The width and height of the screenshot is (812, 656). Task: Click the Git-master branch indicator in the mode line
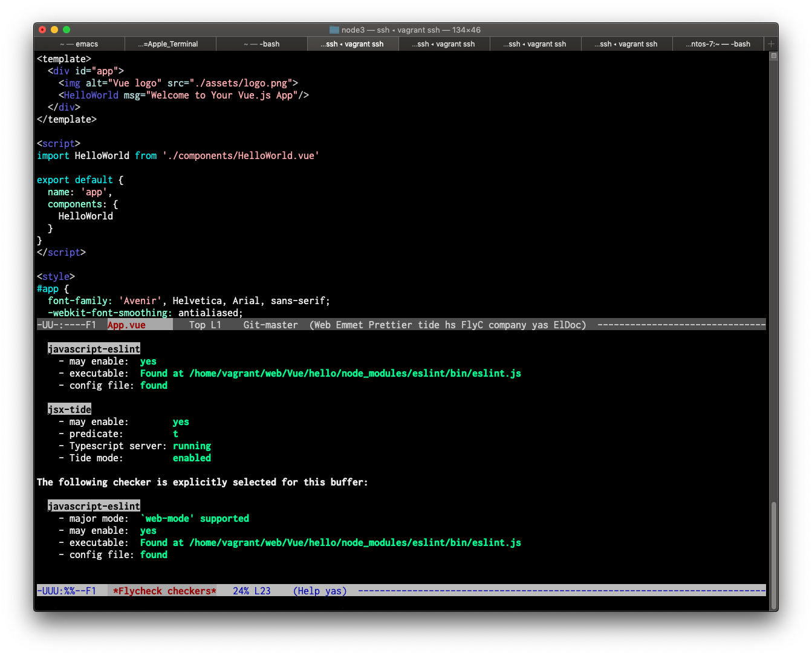(x=270, y=325)
